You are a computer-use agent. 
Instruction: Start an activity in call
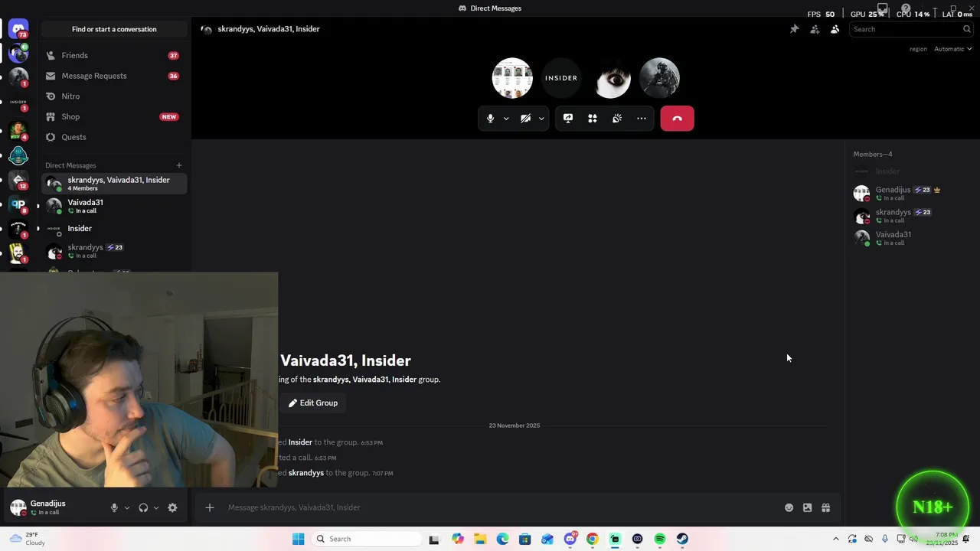pyautogui.click(x=593, y=119)
